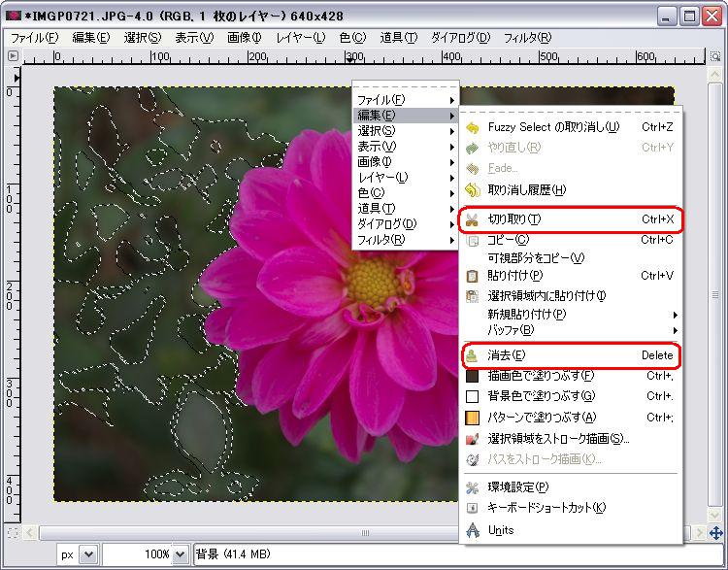Click the zoom-on-resize magnifier icon top right

coord(715,56)
